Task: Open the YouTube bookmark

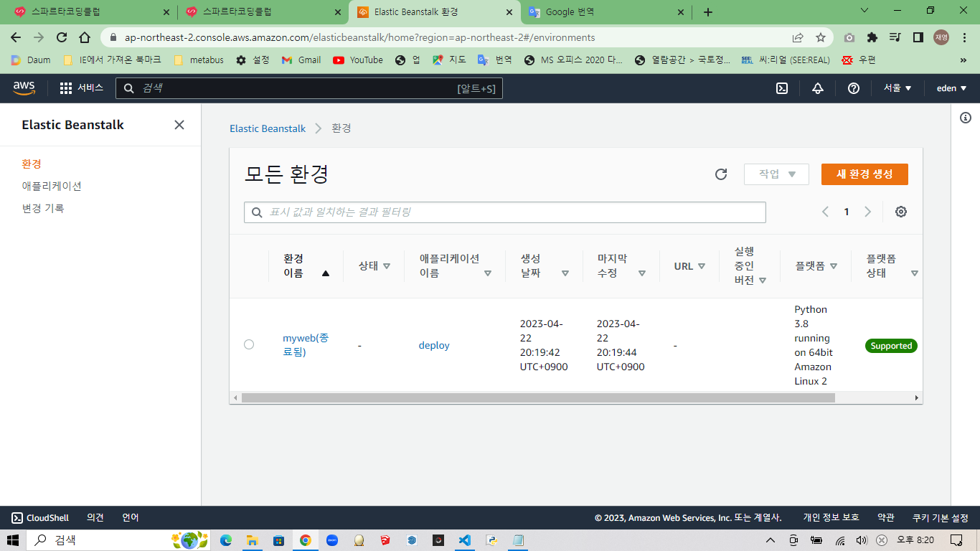Action: [x=358, y=60]
